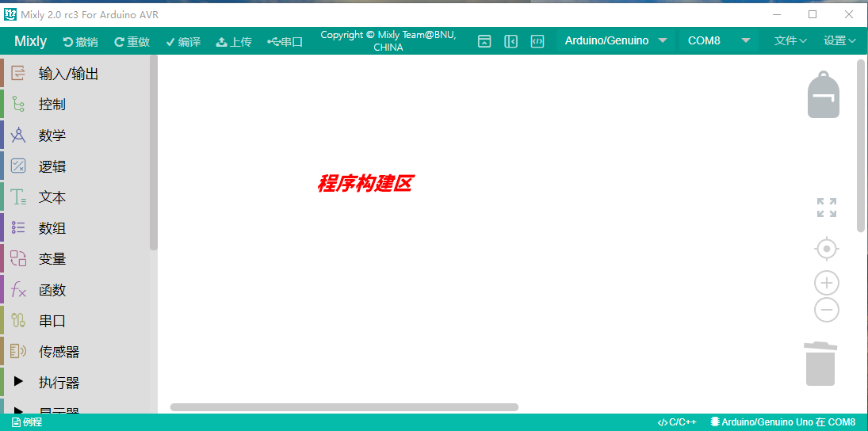Center the workspace with the target icon
The height and width of the screenshot is (431, 868).
point(826,249)
